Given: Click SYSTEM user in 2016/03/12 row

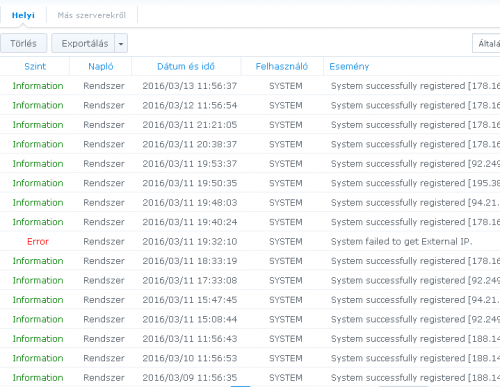Looking at the screenshot, I should coord(286,105).
